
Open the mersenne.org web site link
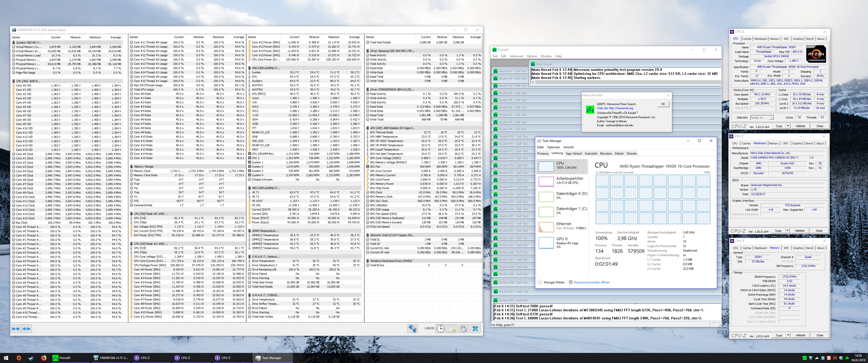coord(621,108)
